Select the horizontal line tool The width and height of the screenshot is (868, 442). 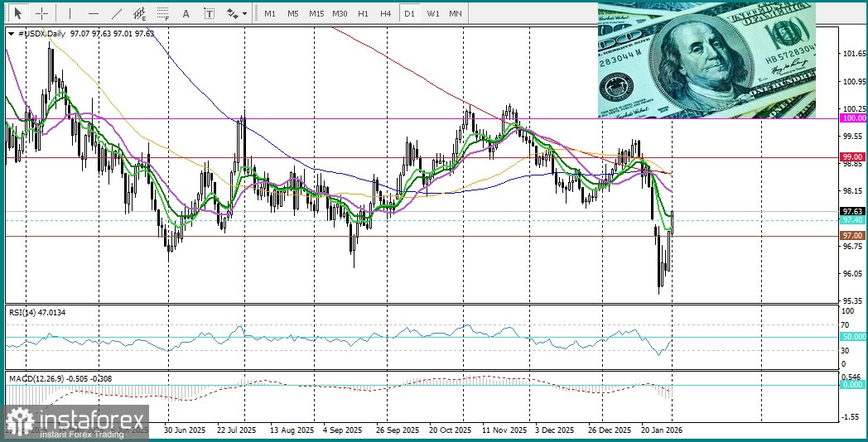pos(93,13)
